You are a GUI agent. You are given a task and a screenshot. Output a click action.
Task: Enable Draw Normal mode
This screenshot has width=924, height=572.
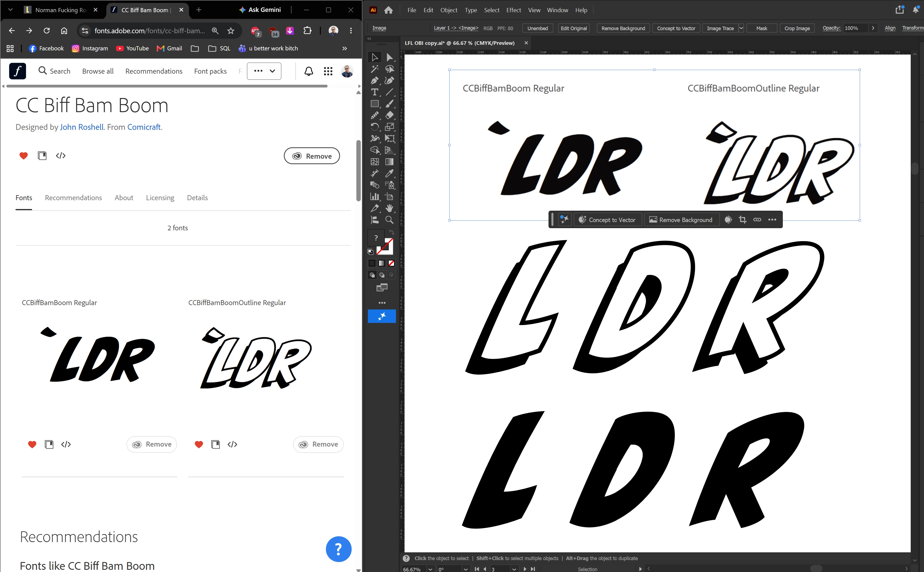coord(372,275)
